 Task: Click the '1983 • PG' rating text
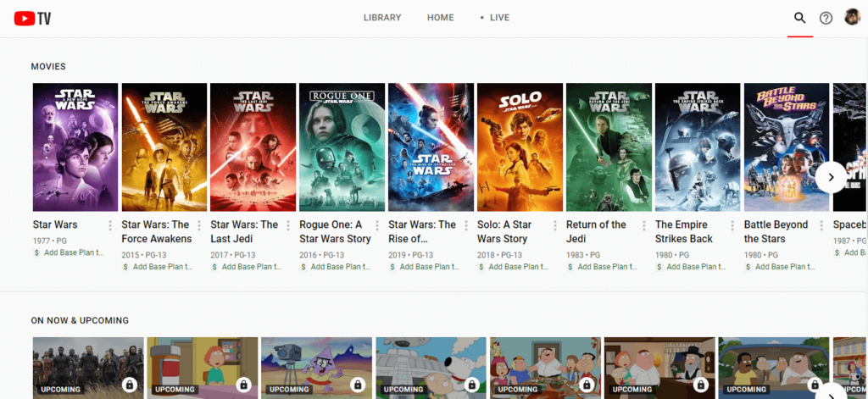coord(583,255)
